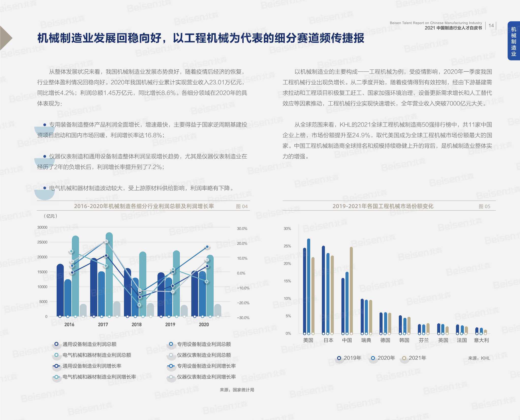Click the figure label 图 04
The width and height of the screenshot is (520, 420).
click(242, 206)
